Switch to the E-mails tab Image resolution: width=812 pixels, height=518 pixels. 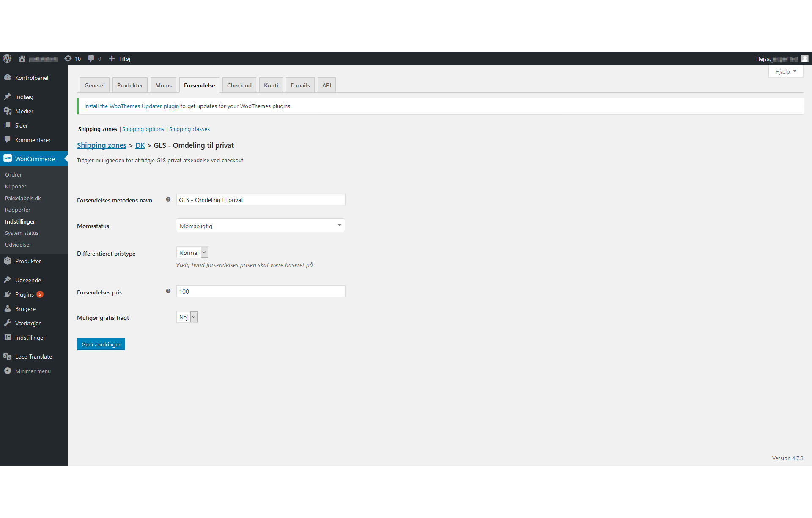point(300,85)
